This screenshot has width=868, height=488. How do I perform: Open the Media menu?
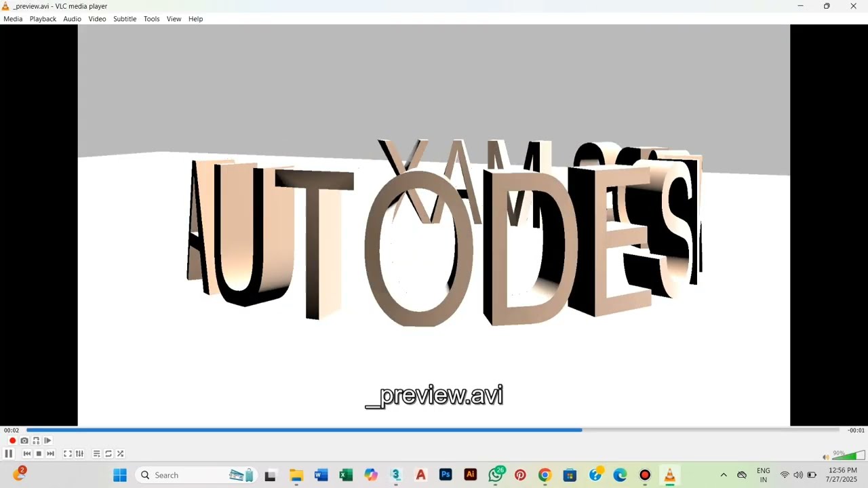pos(13,19)
